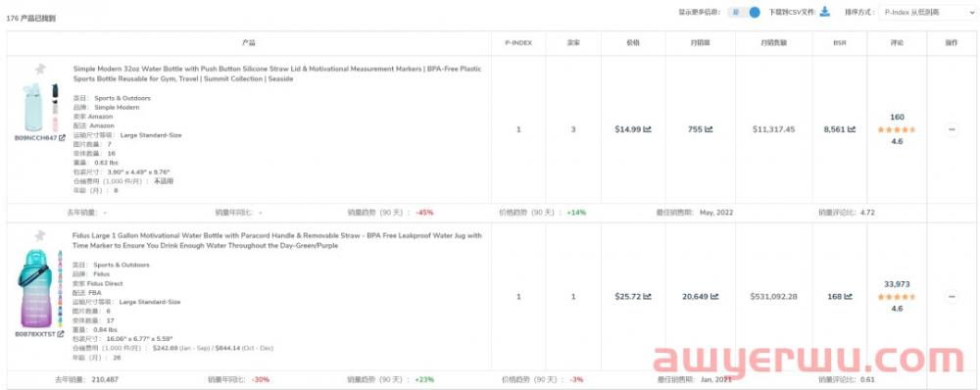
Task: Click ASIN text B09NCCH647
Action: click(x=35, y=137)
